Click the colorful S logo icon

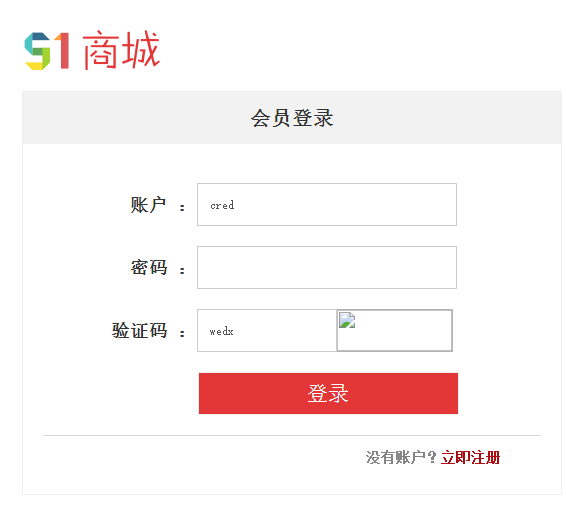tap(37, 51)
